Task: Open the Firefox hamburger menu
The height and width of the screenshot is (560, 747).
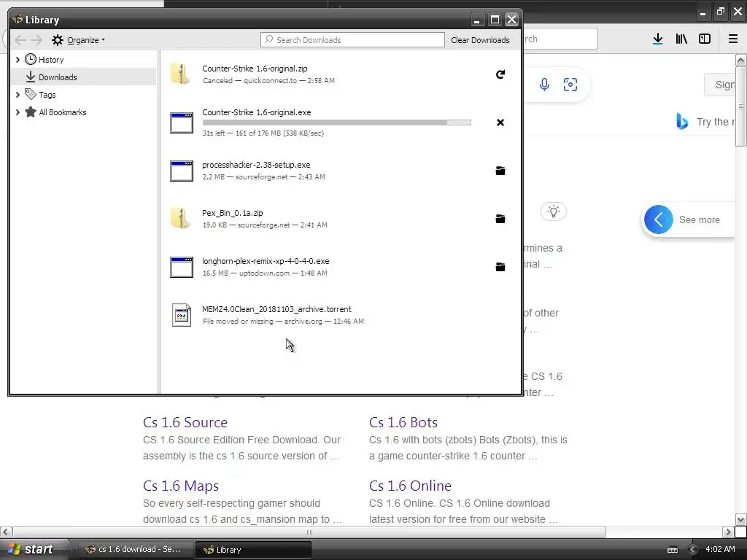Action: tap(733, 39)
